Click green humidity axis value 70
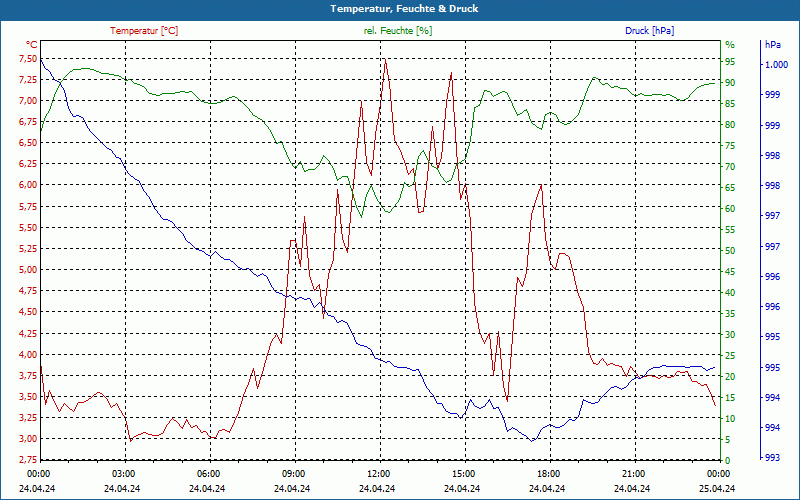The image size is (800, 500). coord(730,167)
